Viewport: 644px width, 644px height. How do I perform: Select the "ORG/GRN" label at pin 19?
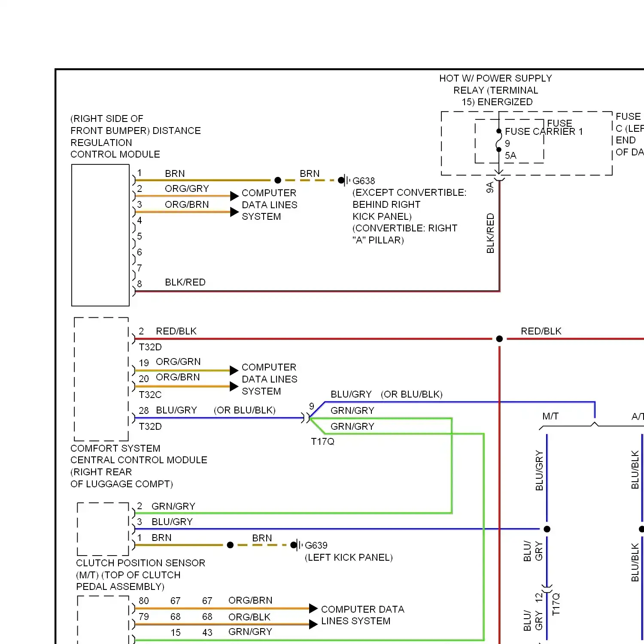pyautogui.click(x=178, y=361)
